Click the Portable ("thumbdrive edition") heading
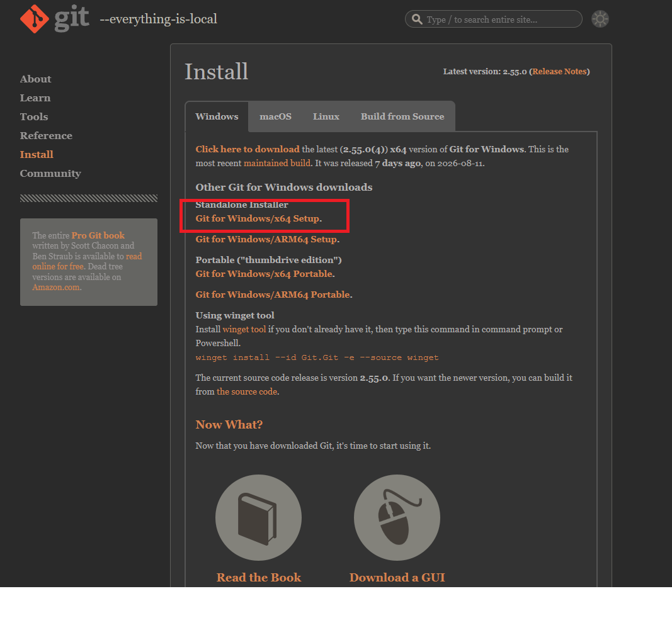The height and width of the screenshot is (635, 672). tap(268, 260)
